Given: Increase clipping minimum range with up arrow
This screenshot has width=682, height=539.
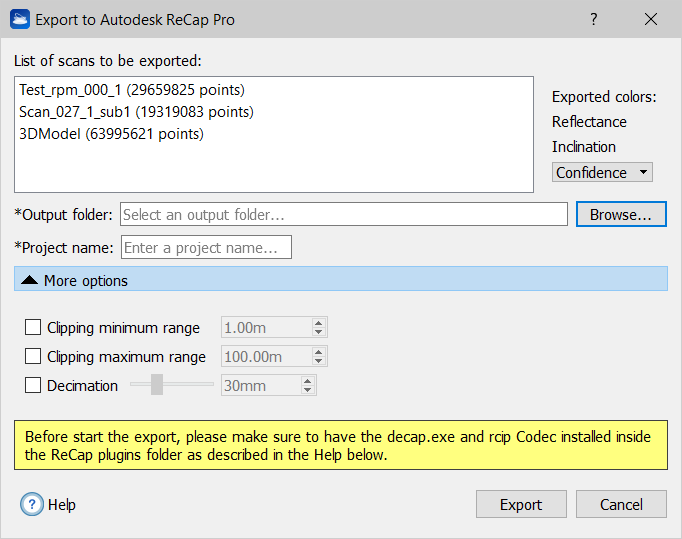Looking at the screenshot, I should 318,323.
